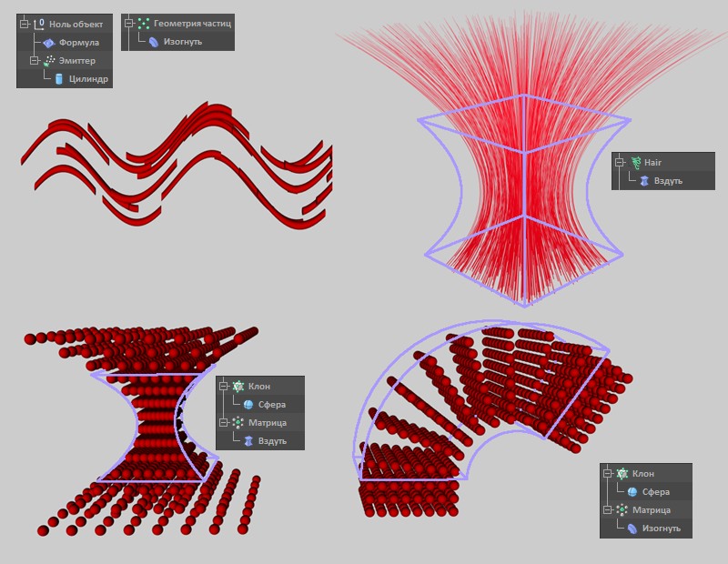728x564 pixels.
Task: Collapse the Матрица node containing Вздуть
Action: [224, 422]
